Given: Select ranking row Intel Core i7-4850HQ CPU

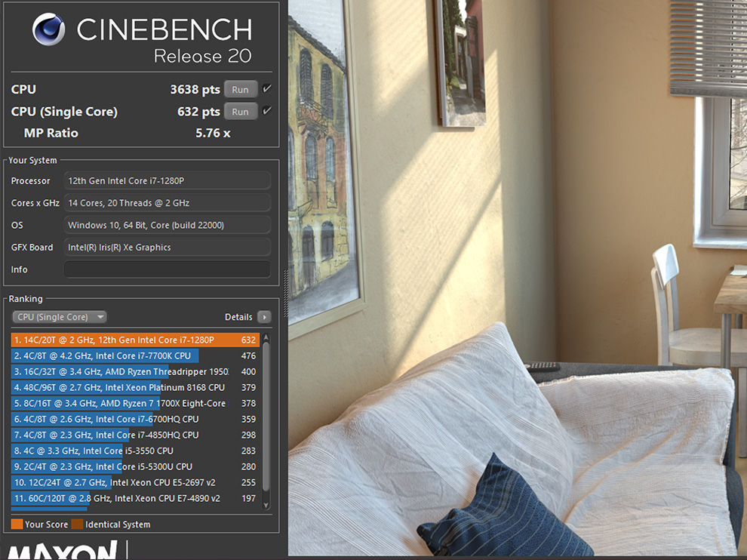Looking at the screenshot, I should click(x=135, y=435).
